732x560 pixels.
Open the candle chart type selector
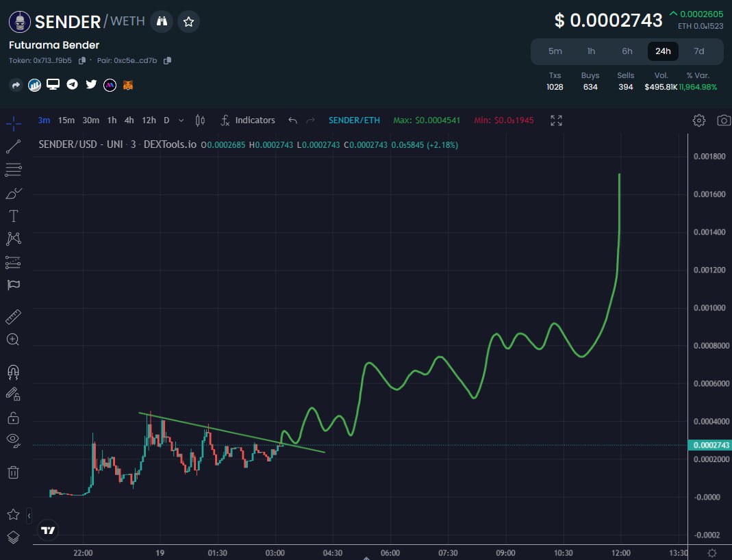point(200,120)
